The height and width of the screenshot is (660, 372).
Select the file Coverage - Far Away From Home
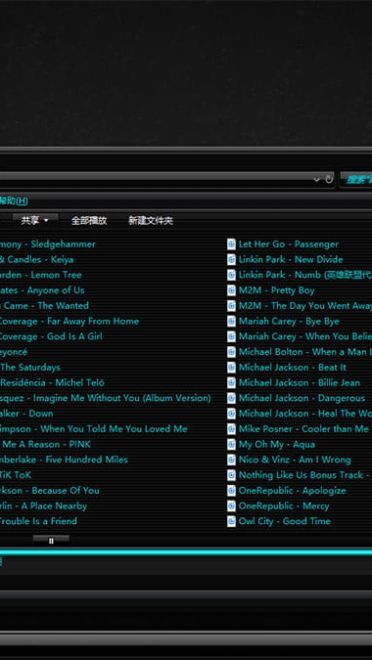click(69, 321)
